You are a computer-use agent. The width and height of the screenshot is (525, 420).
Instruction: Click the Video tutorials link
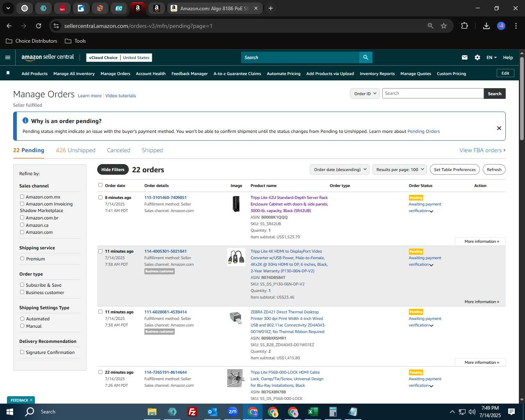point(121,96)
